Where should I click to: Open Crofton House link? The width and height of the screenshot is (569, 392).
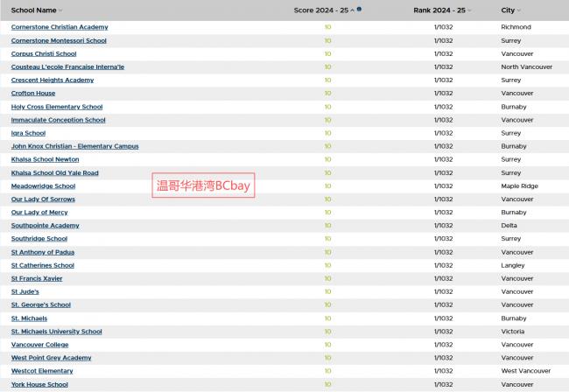[33, 94]
